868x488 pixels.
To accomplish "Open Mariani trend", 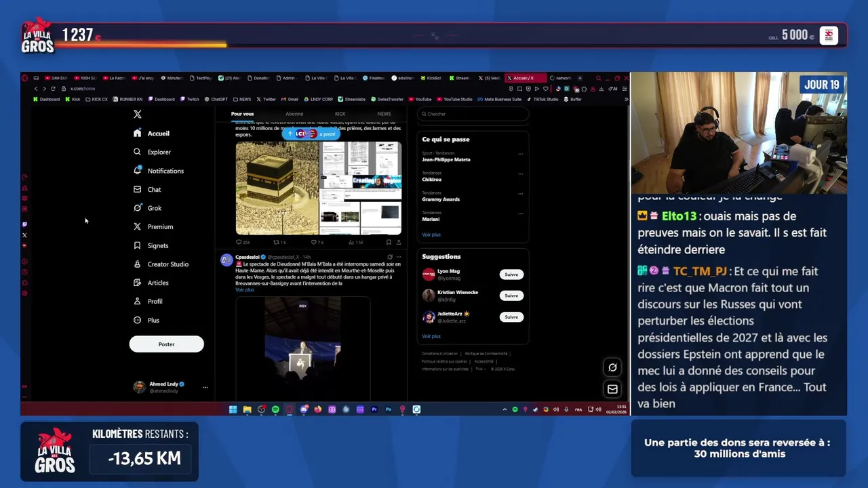I will click(x=431, y=219).
